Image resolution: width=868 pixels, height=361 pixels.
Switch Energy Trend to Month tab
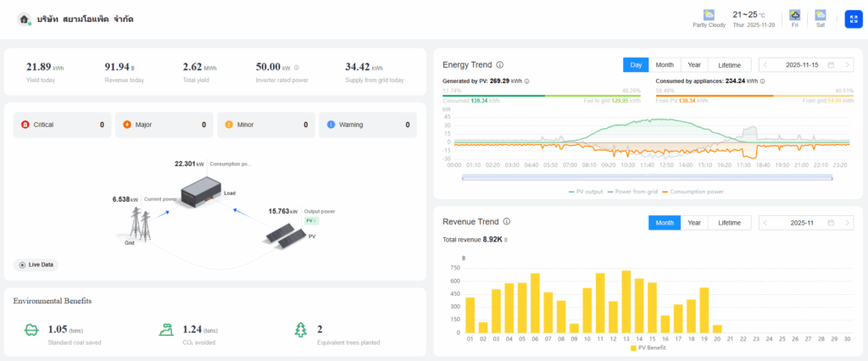tap(665, 65)
